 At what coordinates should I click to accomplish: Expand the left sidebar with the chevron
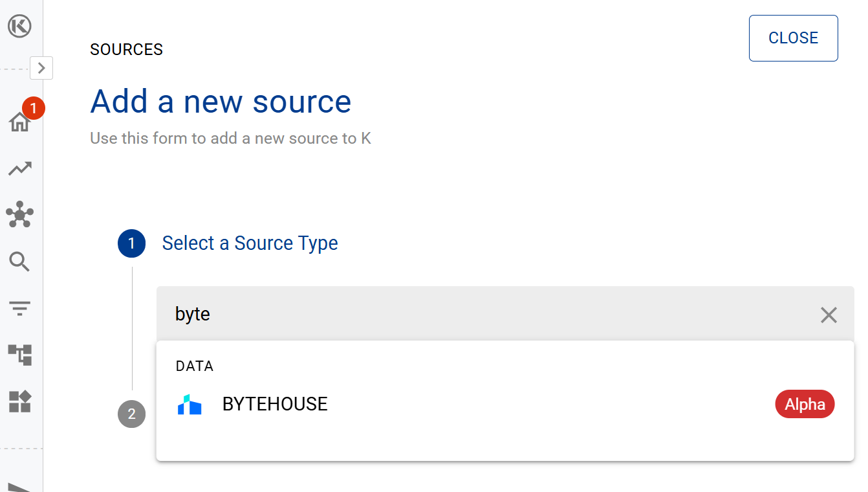(x=41, y=67)
